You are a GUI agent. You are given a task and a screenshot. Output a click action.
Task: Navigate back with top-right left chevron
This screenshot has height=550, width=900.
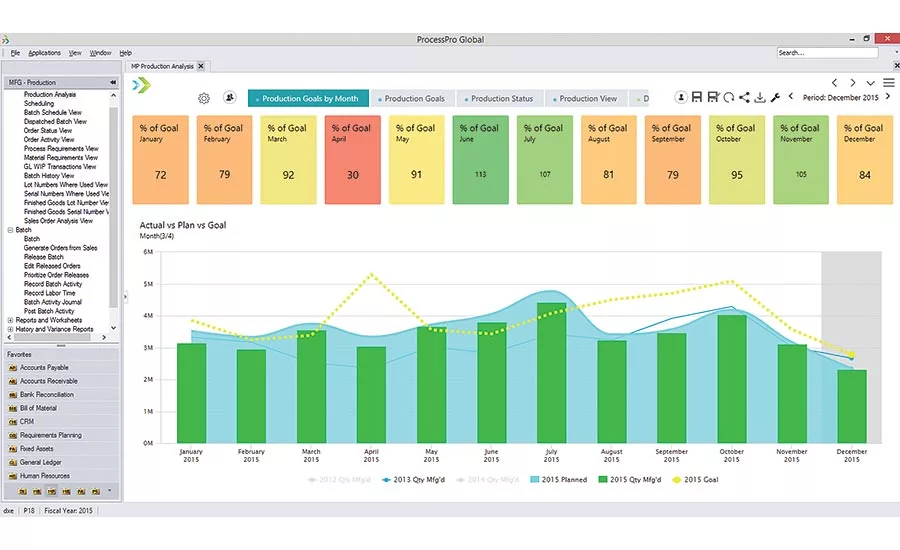point(835,83)
